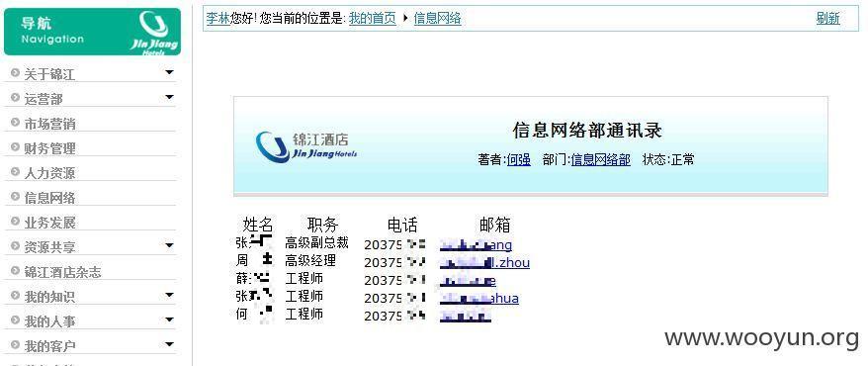
Task: Click the bullet icon beside 市场营销
Action: pos(15,122)
